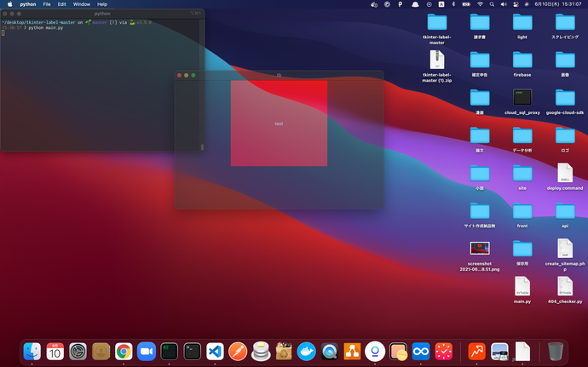Open the Window menu
This screenshot has width=588, height=367.
coord(81,4)
